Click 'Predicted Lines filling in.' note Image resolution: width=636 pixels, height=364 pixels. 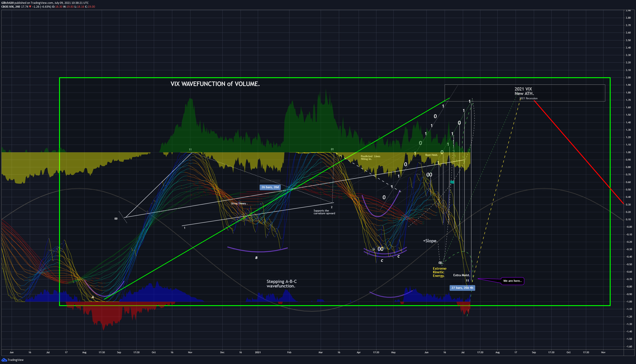(370, 157)
